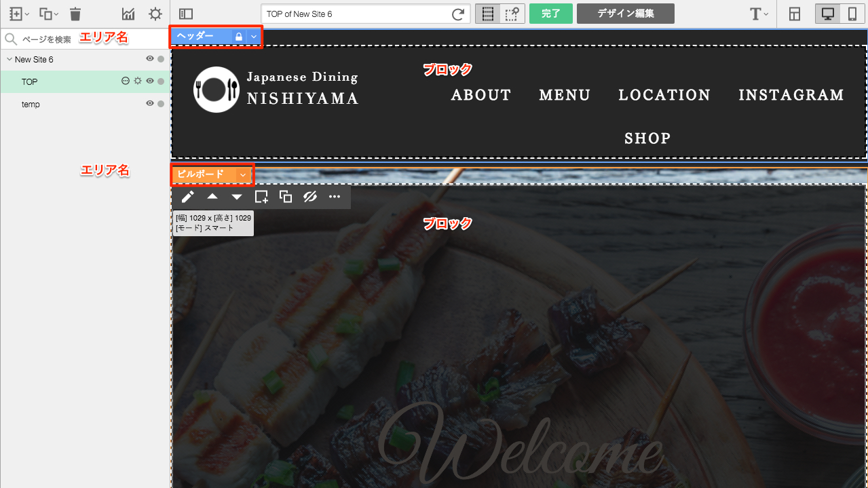Viewport: 868px width, 488px height.
Task: Click the デザイン編集 button
Action: point(626,14)
